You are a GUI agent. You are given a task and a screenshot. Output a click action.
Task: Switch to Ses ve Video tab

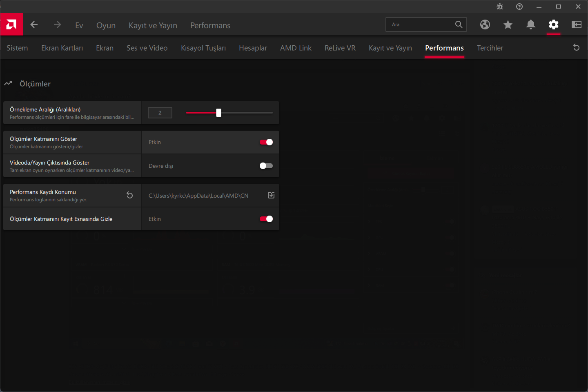pos(147,48)
